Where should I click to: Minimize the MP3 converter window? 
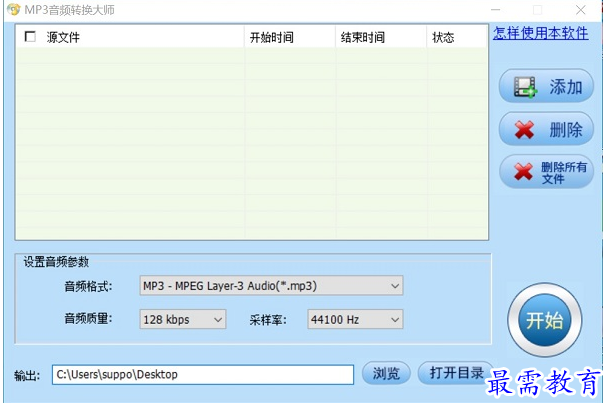pyautogui.click(x=496, y=10)
